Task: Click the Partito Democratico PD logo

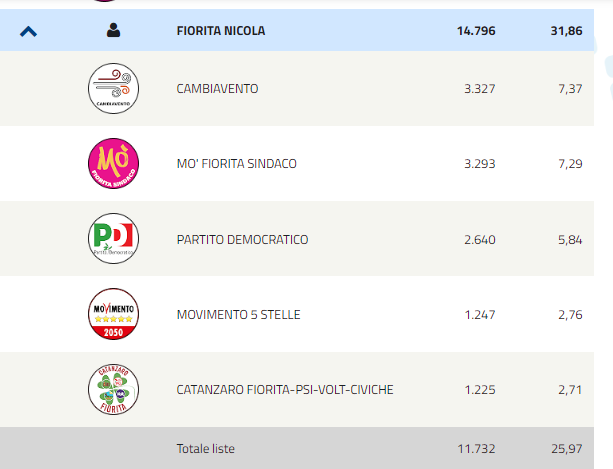Action: (113, 238)
